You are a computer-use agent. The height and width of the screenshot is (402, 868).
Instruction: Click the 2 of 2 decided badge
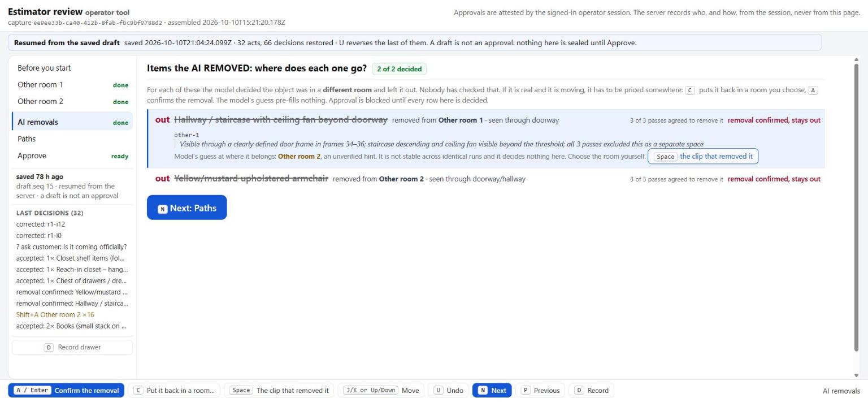tap(400, 69)
